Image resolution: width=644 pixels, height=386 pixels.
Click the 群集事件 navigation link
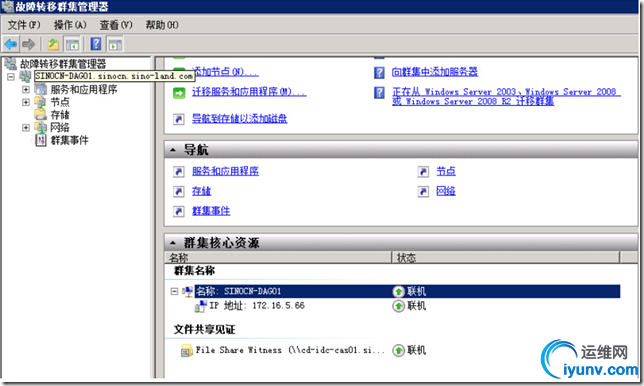tap(211, 211)
